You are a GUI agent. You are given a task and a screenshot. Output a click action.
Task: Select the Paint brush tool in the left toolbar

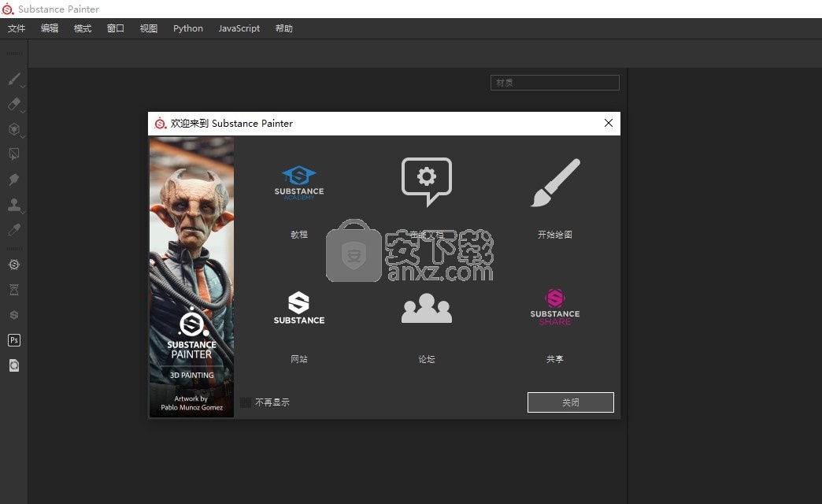coord(14,80)
